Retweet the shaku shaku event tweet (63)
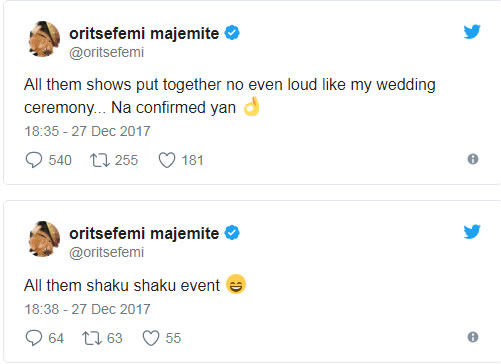 pyautogui.click(x=92, y=338)
